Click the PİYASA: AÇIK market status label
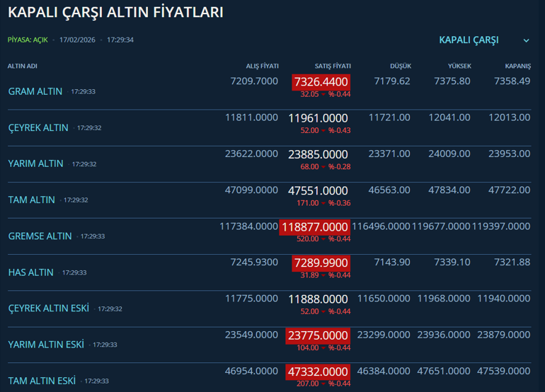The width and height of the screenshot is (545, 392). click(28, 40)
